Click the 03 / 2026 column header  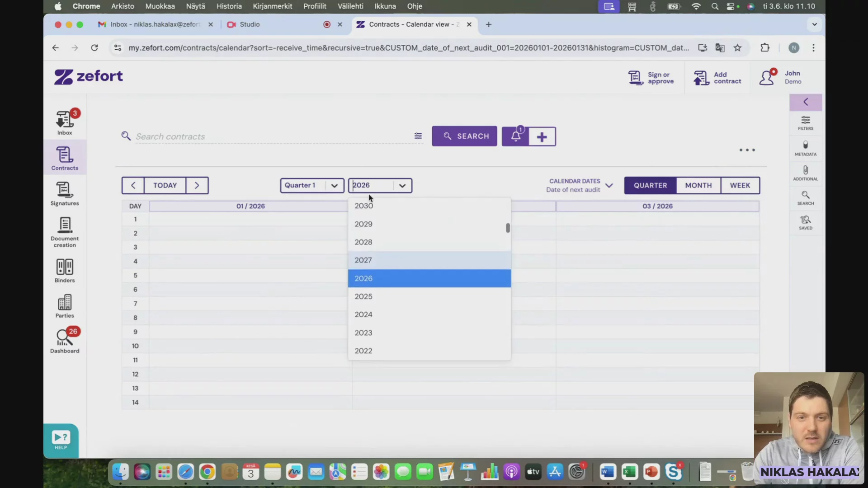(657, 206)
